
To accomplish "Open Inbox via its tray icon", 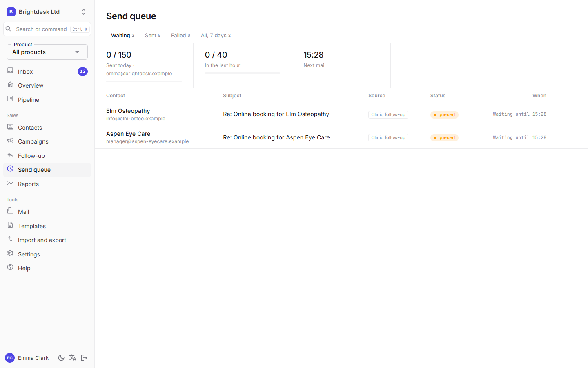I will (x=10, y=71).
